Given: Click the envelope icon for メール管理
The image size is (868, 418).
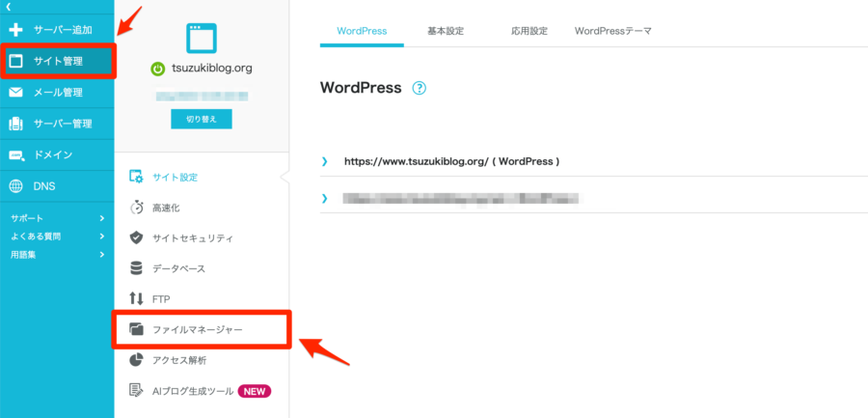Looking at the screenshot, I should pyautogui.click(x=16, y=92).
